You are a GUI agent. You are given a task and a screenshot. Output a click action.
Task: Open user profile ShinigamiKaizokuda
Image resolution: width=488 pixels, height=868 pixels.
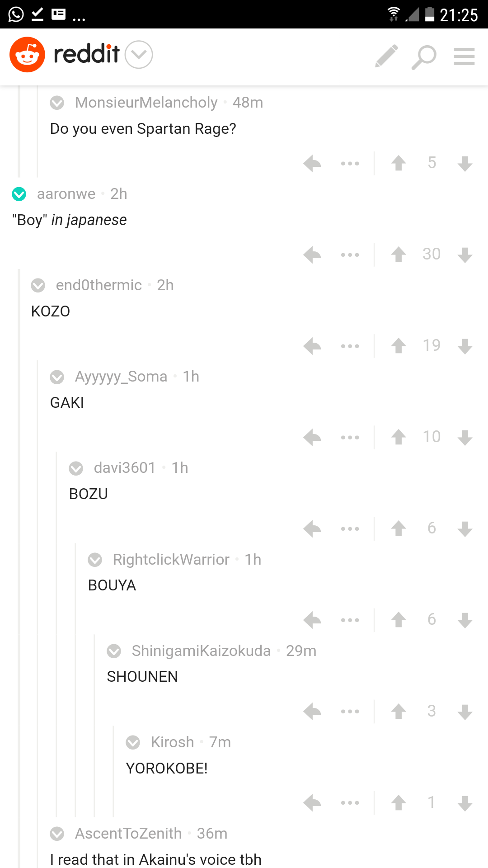tap(201, 651)
